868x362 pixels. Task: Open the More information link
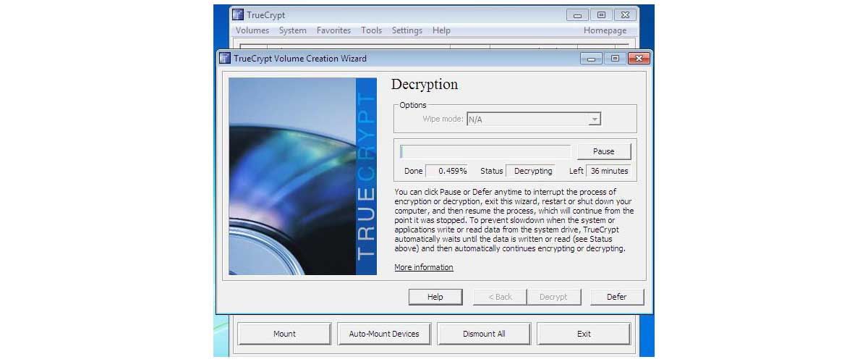point(424,267)
